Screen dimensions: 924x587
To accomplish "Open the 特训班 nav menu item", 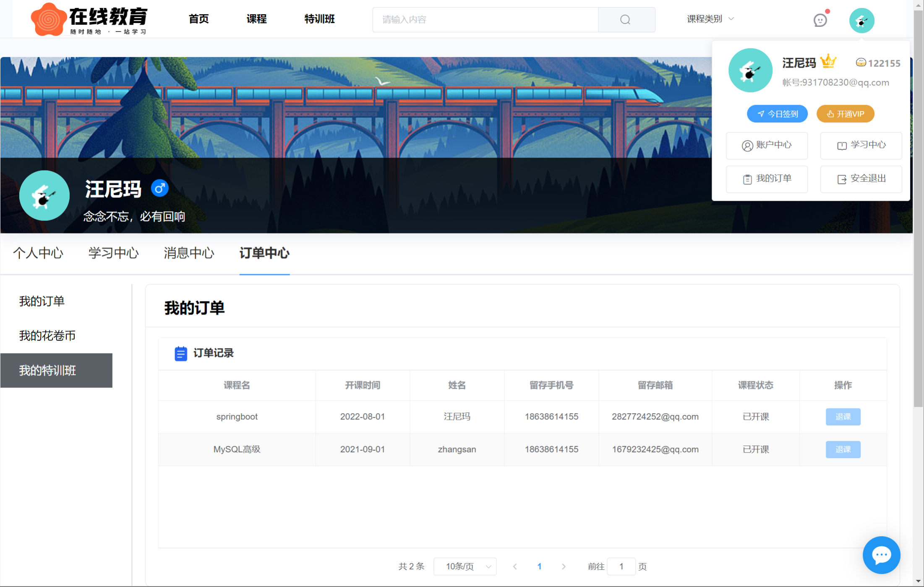I will coord(319,19).
